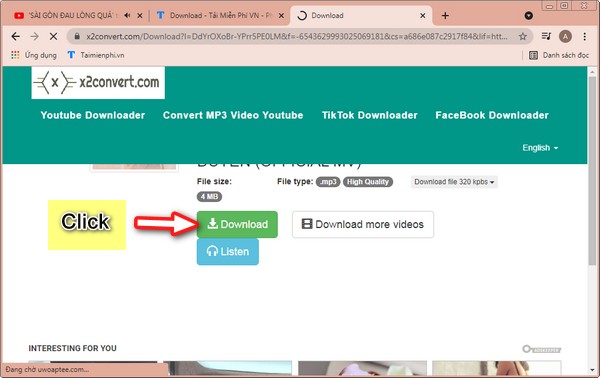Click the File type label
The width and height of the screenshot is (600, 378).
click(295, 181)
